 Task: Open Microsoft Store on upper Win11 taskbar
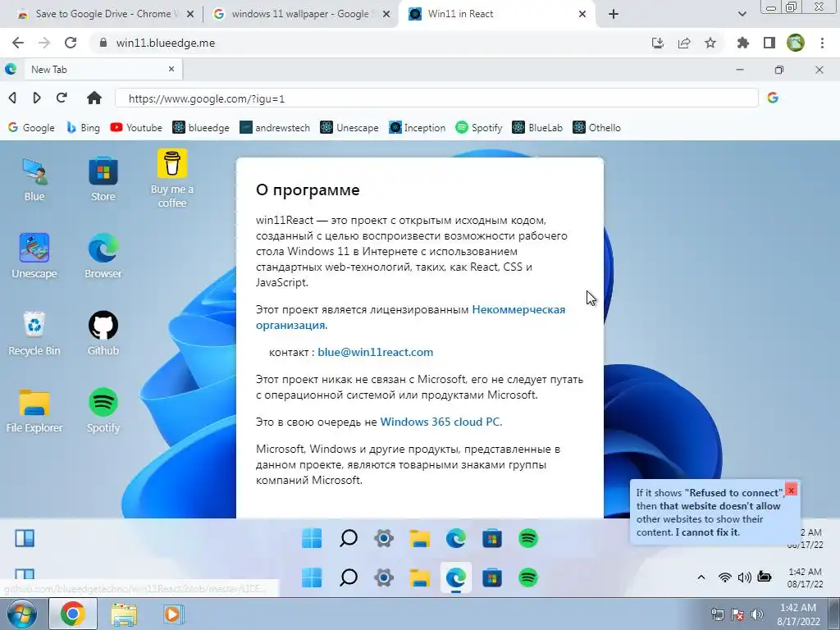coord(492,538)
